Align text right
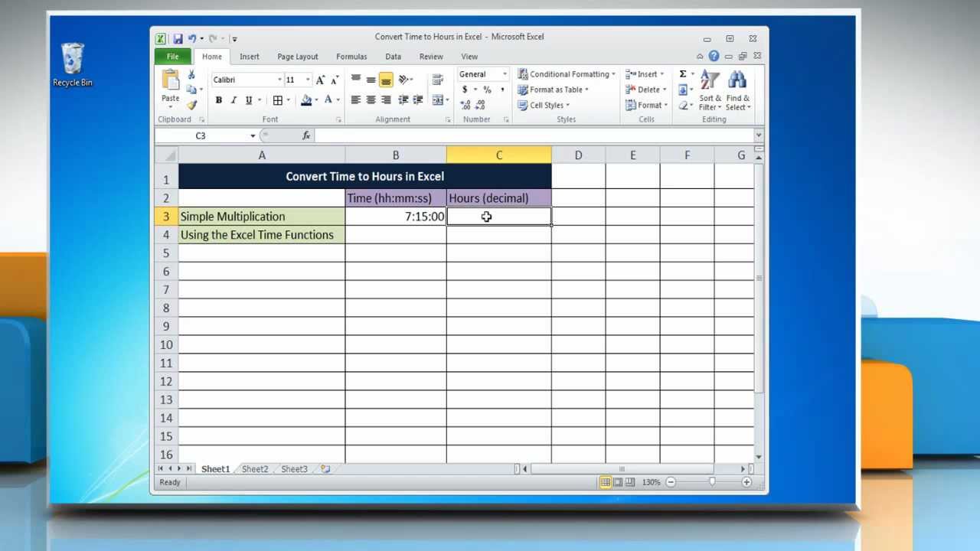The height and width of the screenshot is (551, 980). click(386, 100)
